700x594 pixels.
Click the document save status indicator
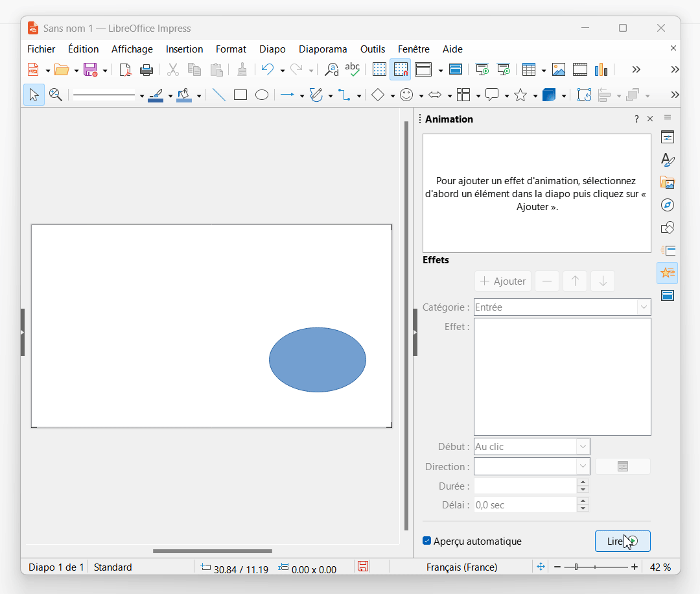coord(363,567)
